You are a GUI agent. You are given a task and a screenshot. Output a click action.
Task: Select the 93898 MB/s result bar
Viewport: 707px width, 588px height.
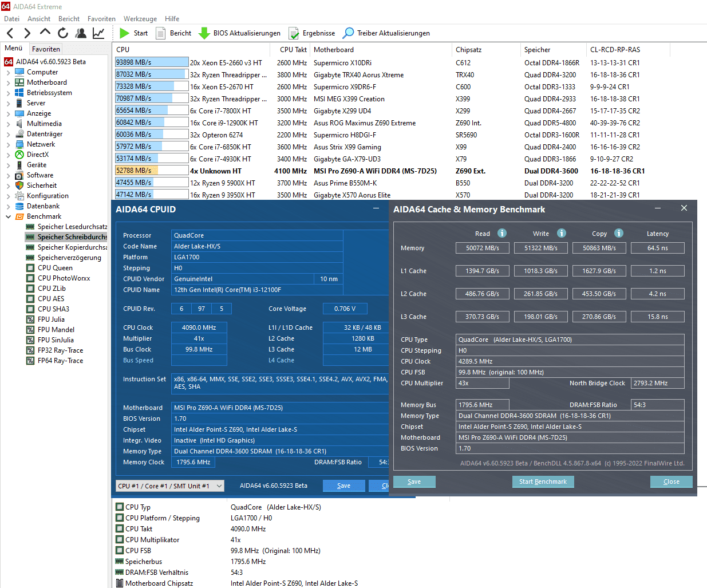[152, 62]
